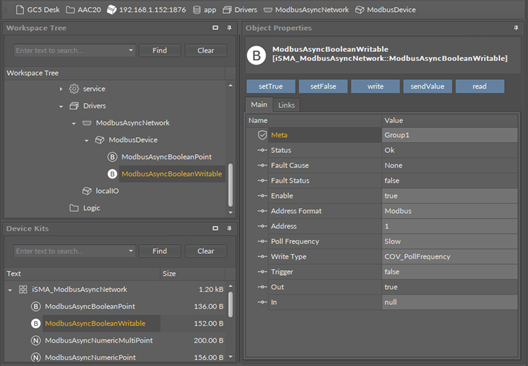
Task: Pin the Device Kits panel
Action: (229, 228)
